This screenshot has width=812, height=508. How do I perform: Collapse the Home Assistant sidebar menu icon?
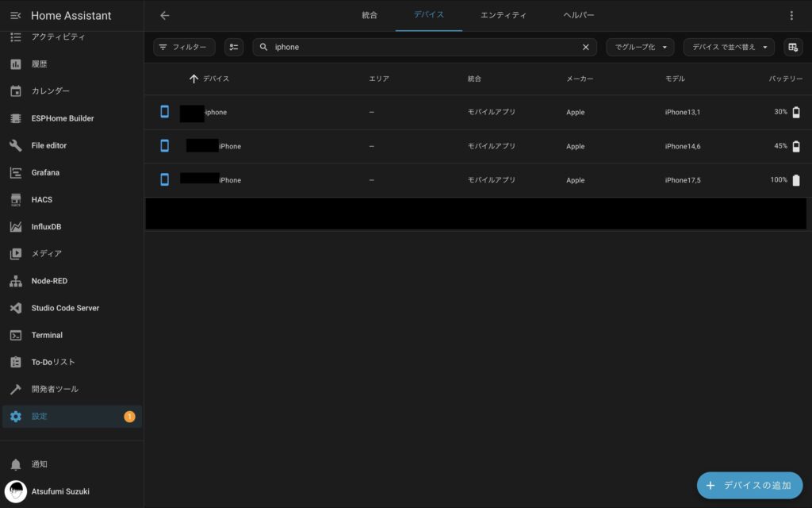16,16
